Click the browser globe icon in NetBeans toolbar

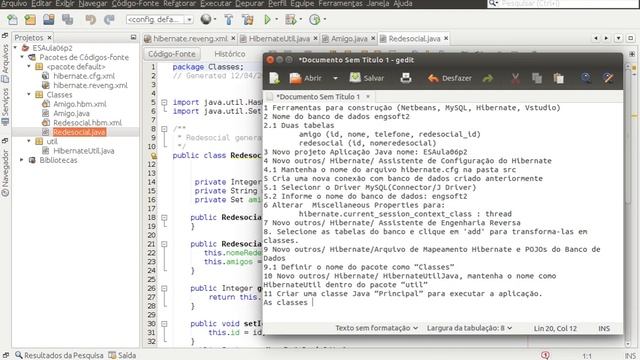point(206,19)
